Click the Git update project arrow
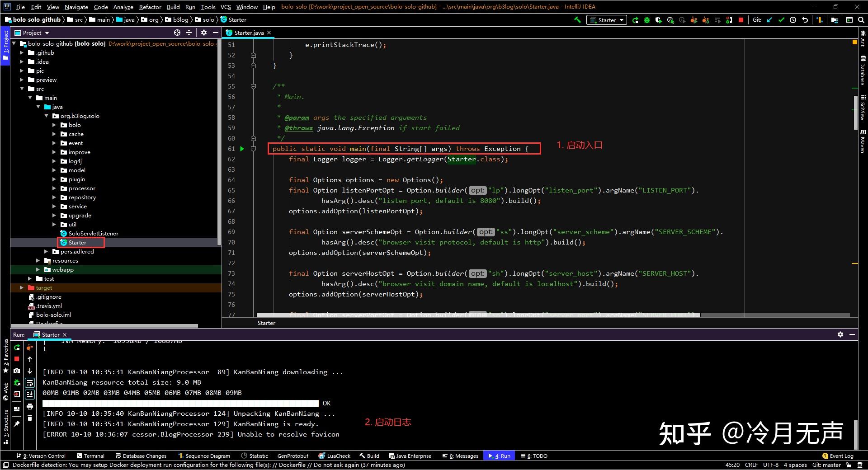The image size is (868, 470). click(769, 20)
